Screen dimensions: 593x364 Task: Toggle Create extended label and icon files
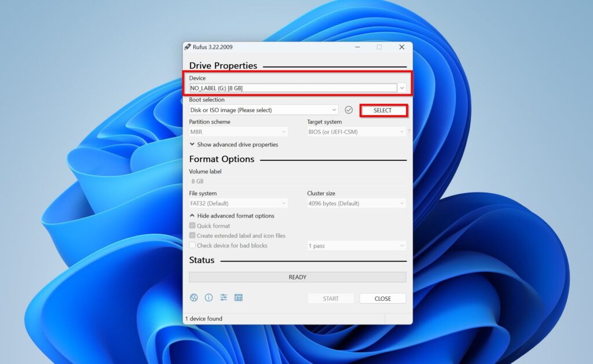coord(193,236)
